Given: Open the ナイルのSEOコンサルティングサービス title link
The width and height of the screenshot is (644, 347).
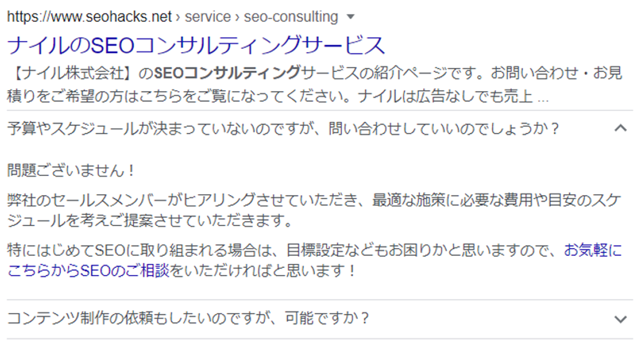Looking at the screenshot, I should coord(196,46).
